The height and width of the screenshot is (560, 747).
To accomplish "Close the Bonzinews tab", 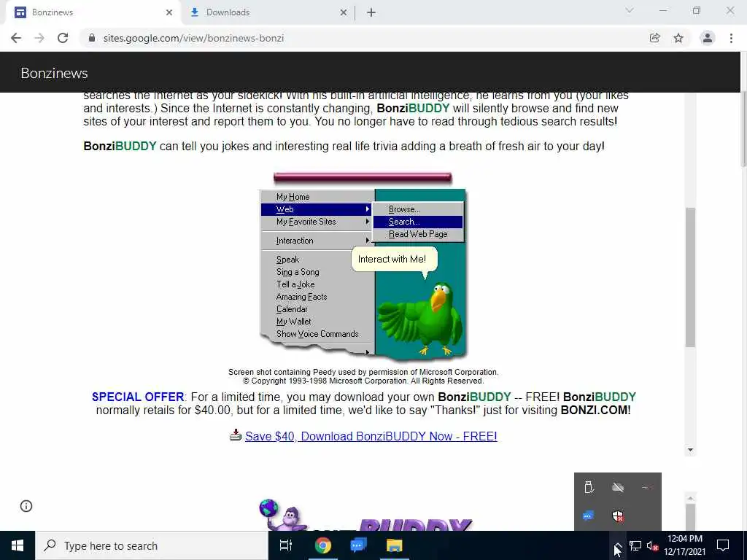I will click(x=169, y=12).
